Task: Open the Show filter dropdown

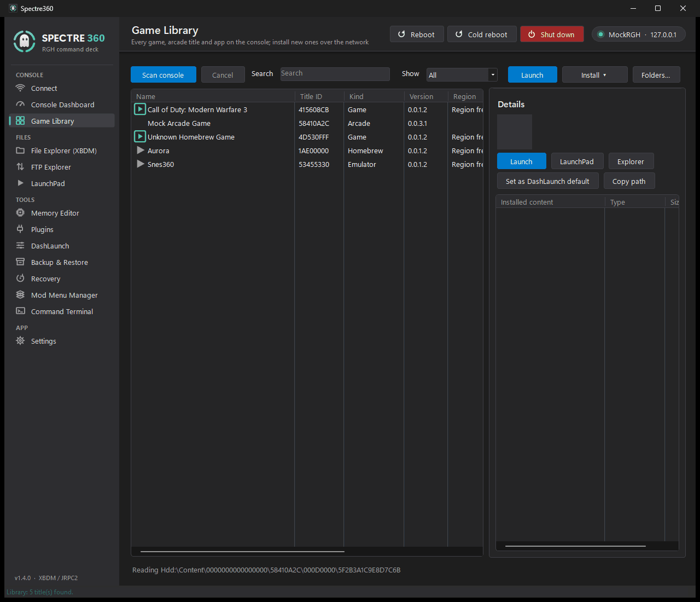Action: coord(462,75)
